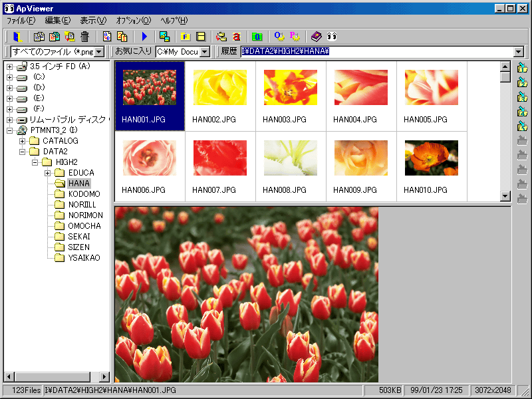
Task: Expand the 3.5 インチ FD (A:) node
Action: (x=9, y=66)
